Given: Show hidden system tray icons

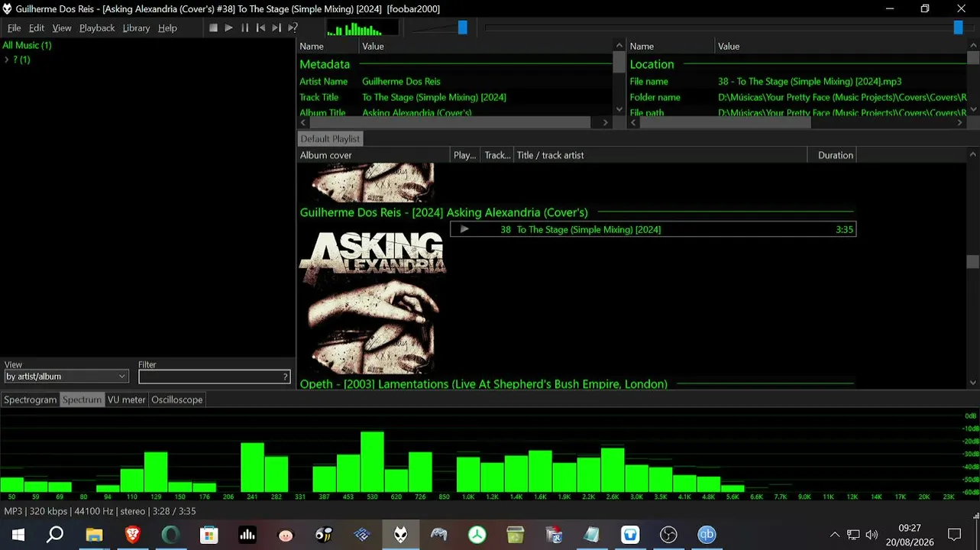Looking at the screenshot, I should point(835,535).
